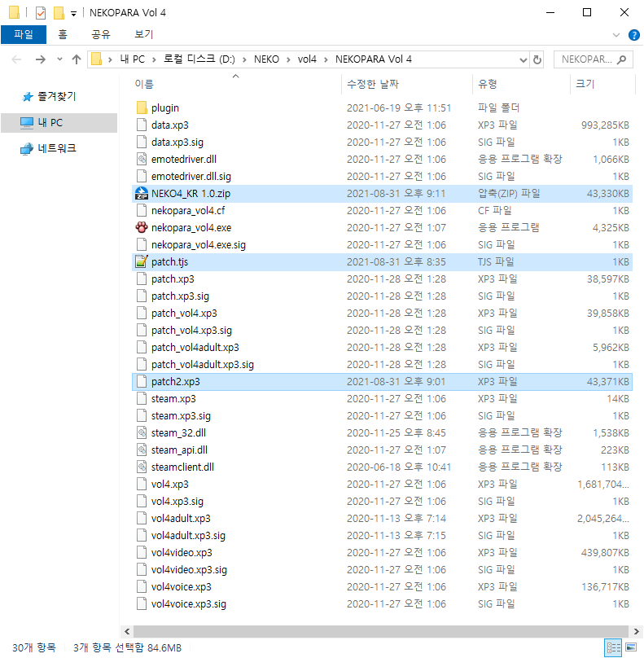Open the 파일 ribbon tab
Viewport: 644px width, 658px height.
tap(24, 34)
